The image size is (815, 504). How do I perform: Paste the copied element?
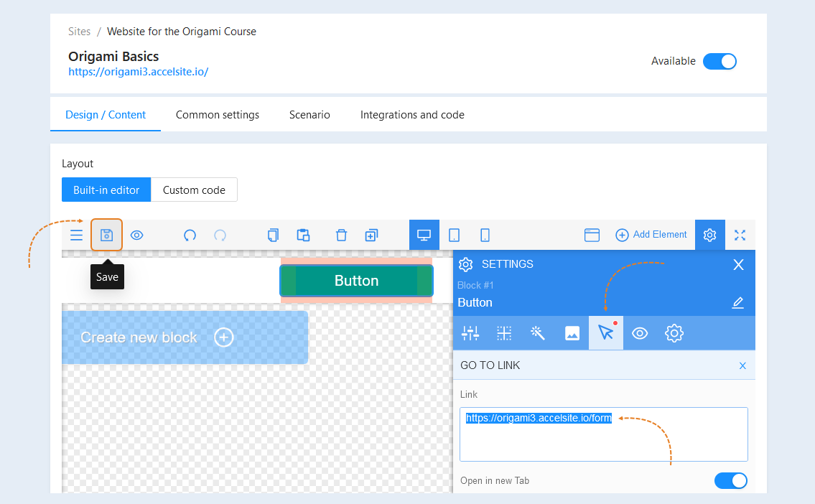tap(303, 235)
